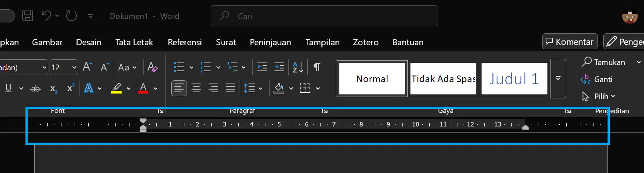The height and width of the screenshot is (173, 644).
Task: Apply red font color
Action: (143, 88)
